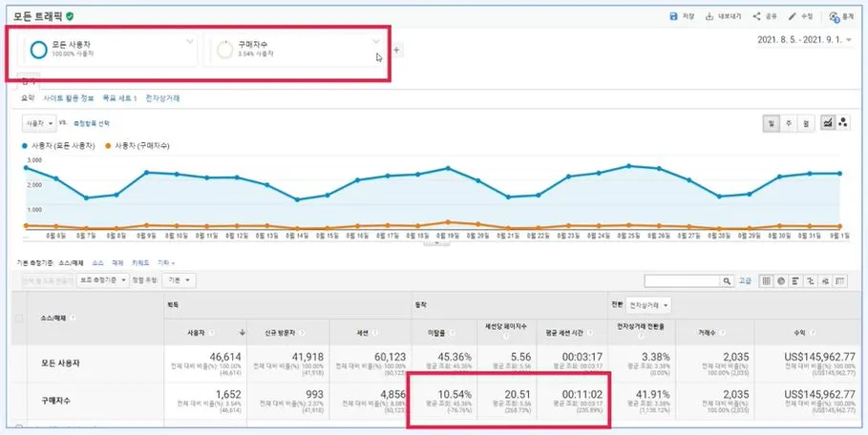Viewport: 868px width, 435px height.
Task: Expand the 구매자수 segment chevron
Action: click(376, 41)
